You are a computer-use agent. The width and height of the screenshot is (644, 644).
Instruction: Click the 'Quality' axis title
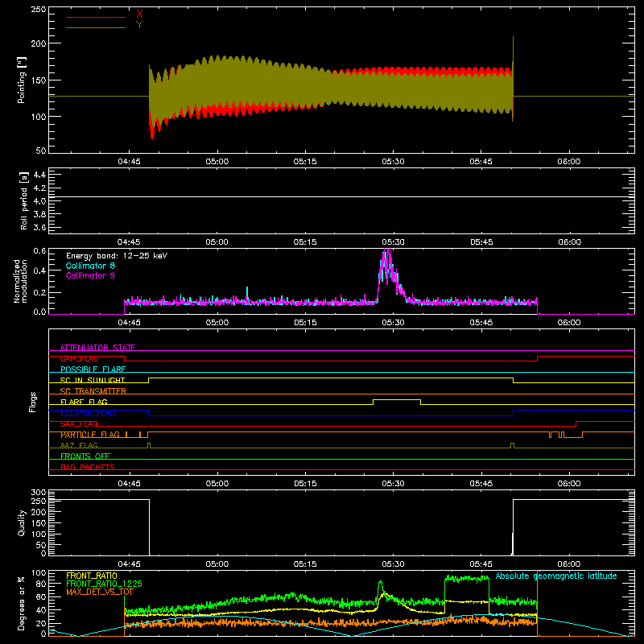pyautogui.click(x=22, y=522)
